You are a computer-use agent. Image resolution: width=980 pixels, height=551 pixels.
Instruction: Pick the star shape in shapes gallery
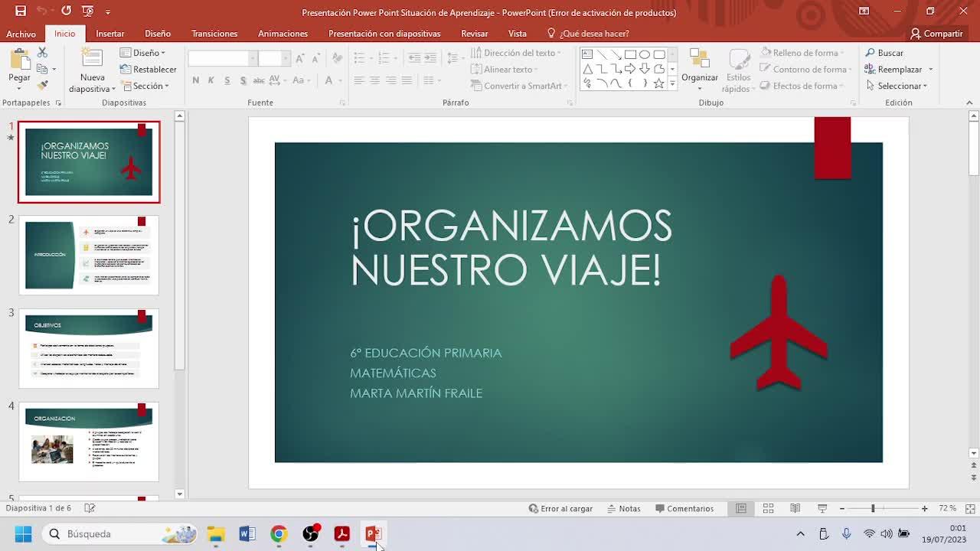658,83
